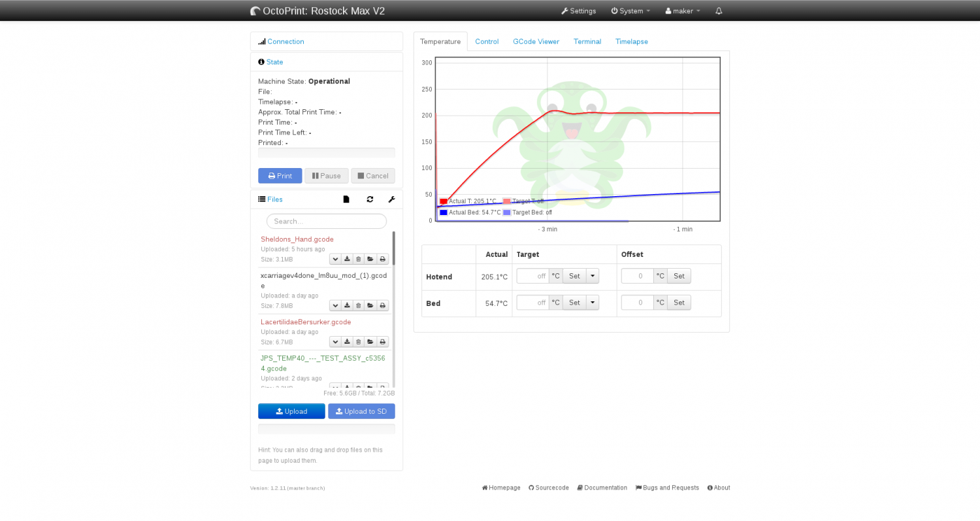The height and width of the screenshot is (521, 980).
Task: Open Settings from the top bar
Action: [579, 11]
